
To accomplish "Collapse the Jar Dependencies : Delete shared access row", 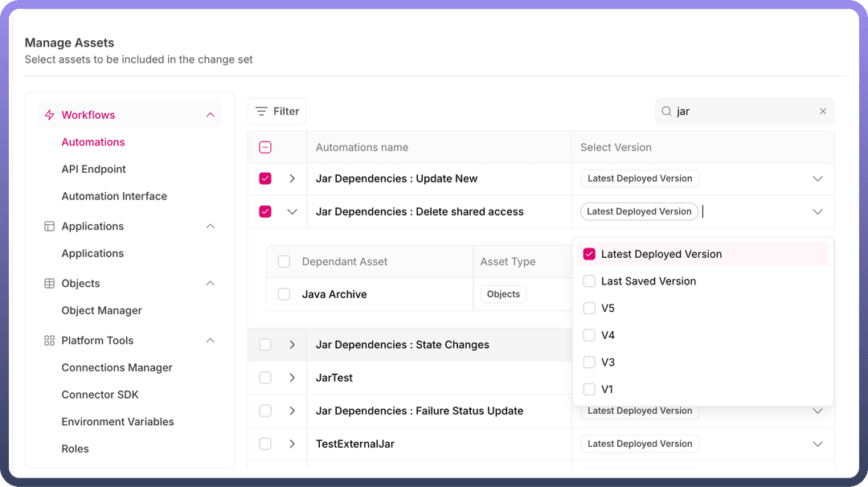I will (x=292, y=212).
